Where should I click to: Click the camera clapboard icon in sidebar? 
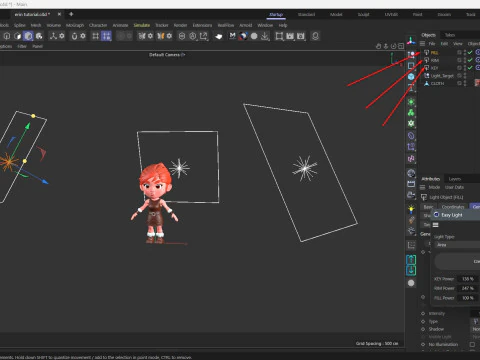coord(411,184)
